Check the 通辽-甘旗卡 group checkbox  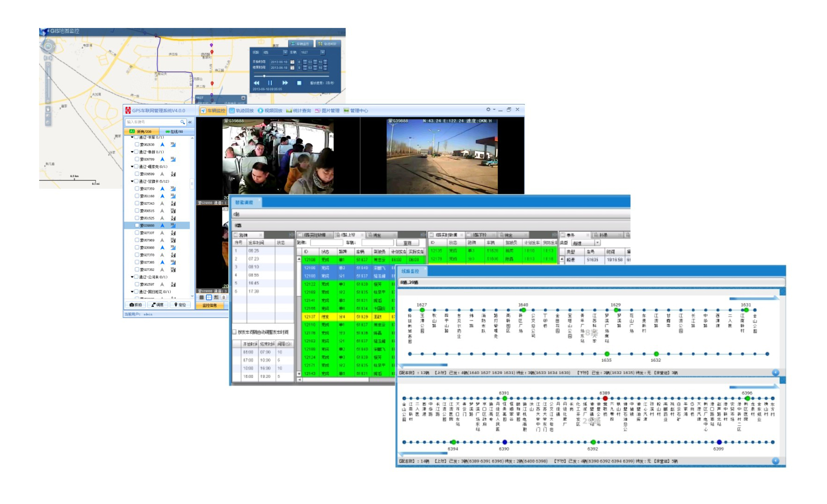coord(136,181)
